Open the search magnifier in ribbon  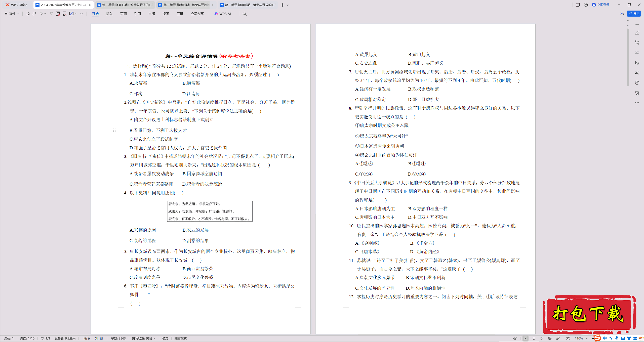[245, 14]
